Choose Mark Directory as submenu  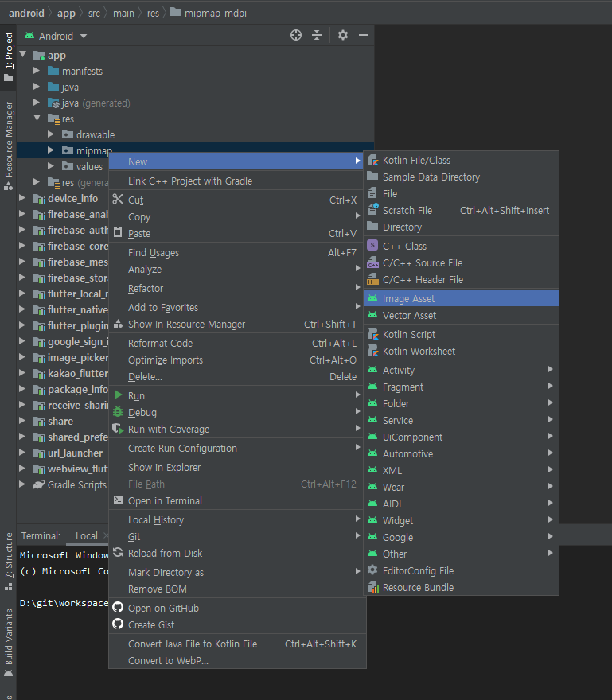click(x=236, y=572)
